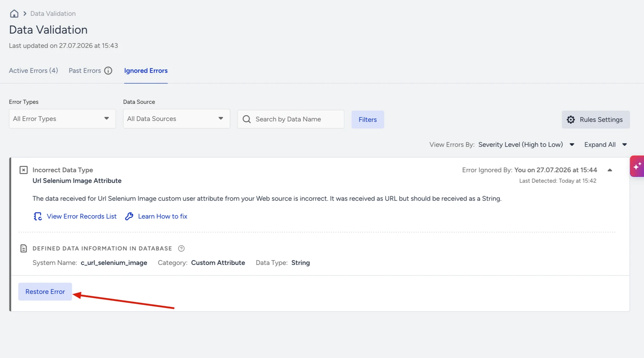Image resolution: width=644 pixels, height=358 pixels.
Task: Click the Data Validation breadcrumb
Action: (x=53, y=13)
